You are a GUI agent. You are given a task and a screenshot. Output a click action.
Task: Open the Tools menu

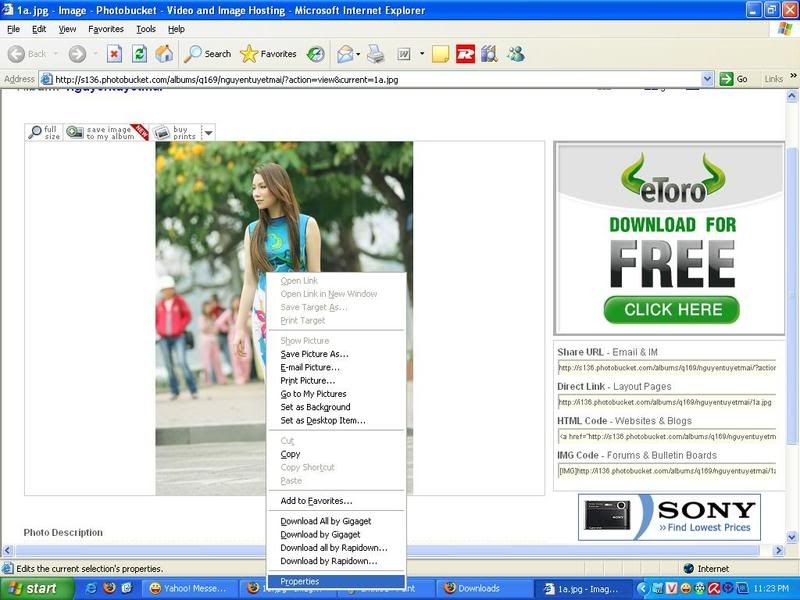pos(146,29)
